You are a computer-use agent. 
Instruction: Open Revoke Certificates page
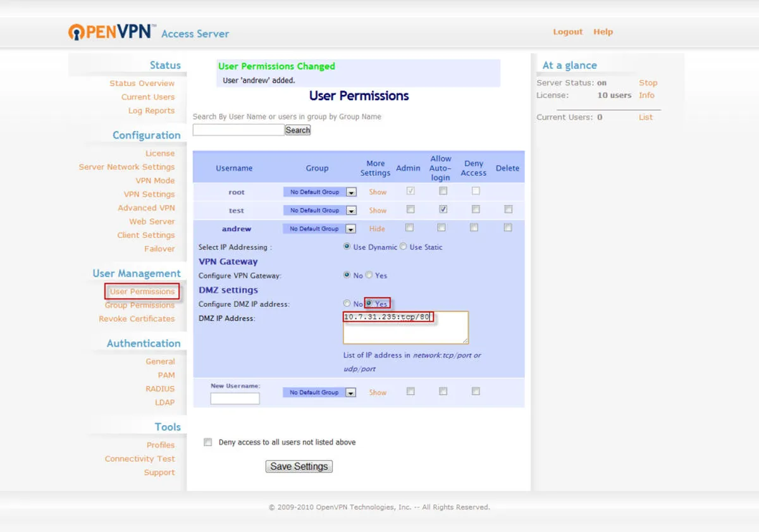coord(137,319)
